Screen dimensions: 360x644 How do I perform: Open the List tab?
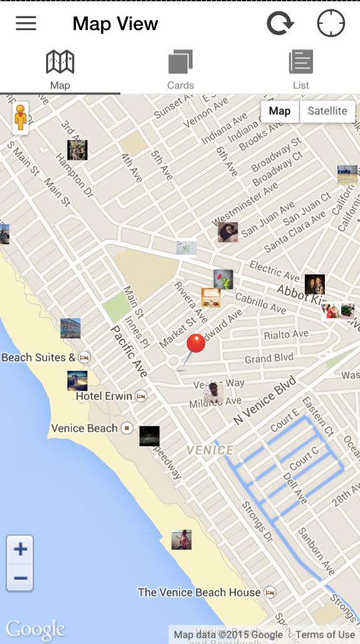300,70
